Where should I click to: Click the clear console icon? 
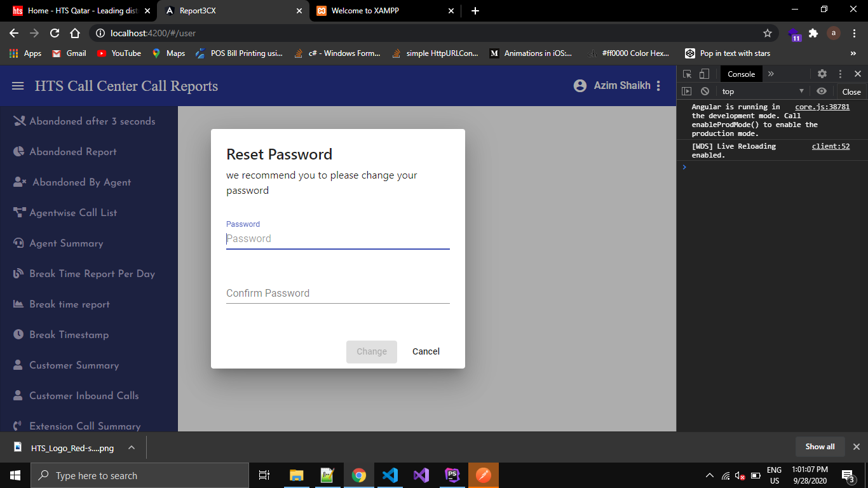click(x=705, y=91)
